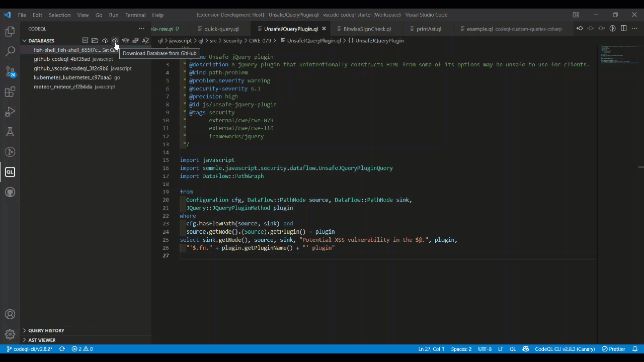Screen dimensions: 644x362
Task: Collapse the Databases section
Action: (x=24, y=40)
